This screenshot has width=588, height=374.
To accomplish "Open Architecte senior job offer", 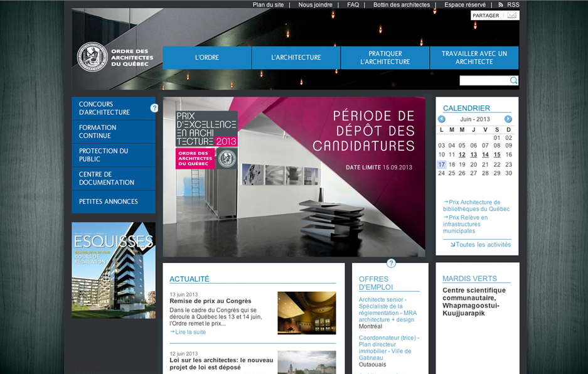I will coord(388,309).
